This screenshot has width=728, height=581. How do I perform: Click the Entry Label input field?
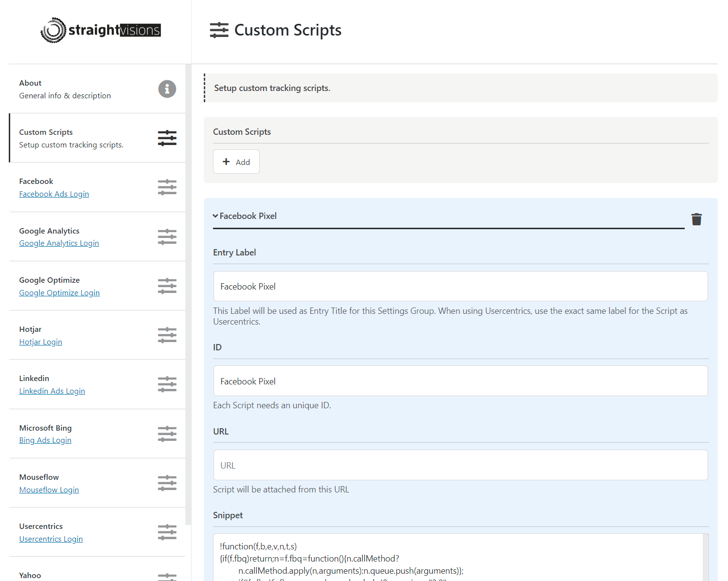click(460, 287)
